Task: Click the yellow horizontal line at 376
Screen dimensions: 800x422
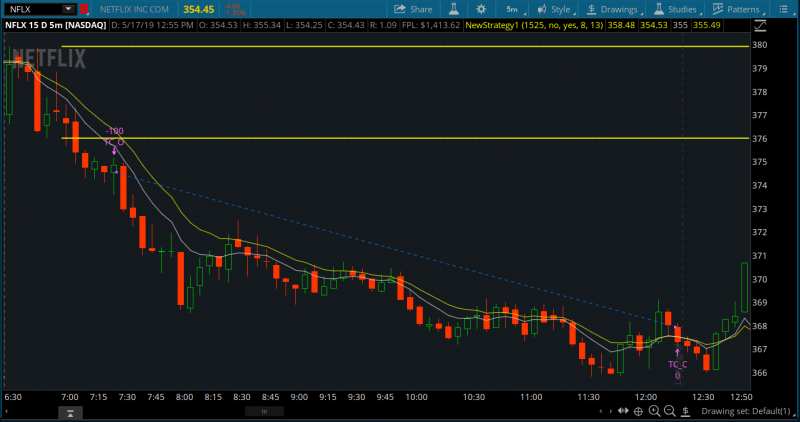Action: point(400,138)
